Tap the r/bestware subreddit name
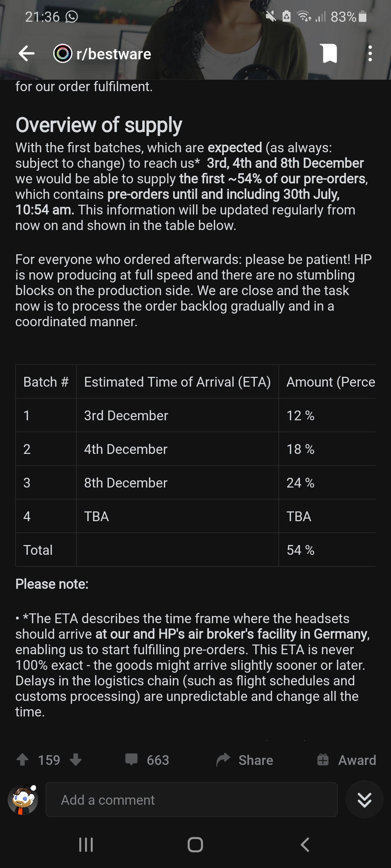This screenshot has height=868, width=391. (114, 54)
